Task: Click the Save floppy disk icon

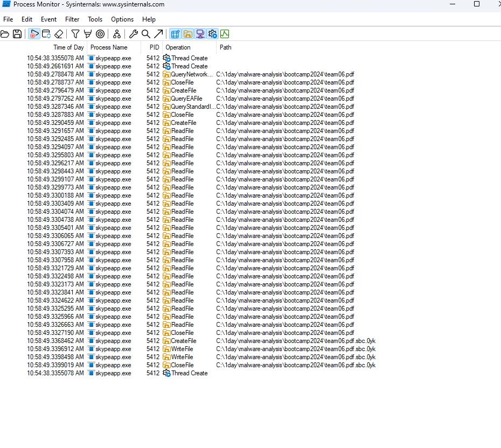Action: pyautogui.click(x=17, y=34)
